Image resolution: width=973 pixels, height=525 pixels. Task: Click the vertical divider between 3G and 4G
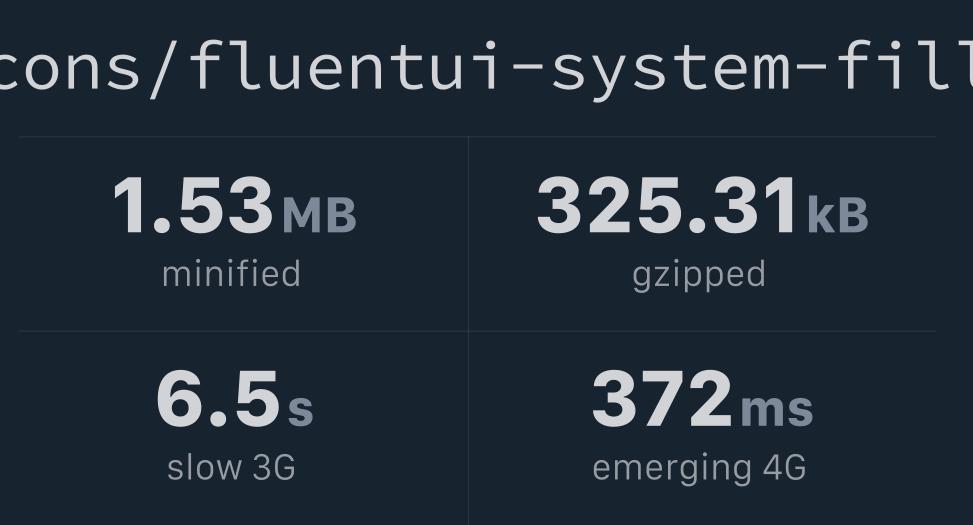pos(468,428)
